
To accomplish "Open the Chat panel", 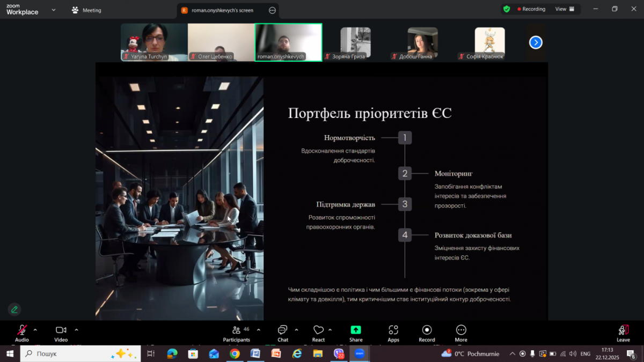I will pyautogui.click(x=283, y=330).
